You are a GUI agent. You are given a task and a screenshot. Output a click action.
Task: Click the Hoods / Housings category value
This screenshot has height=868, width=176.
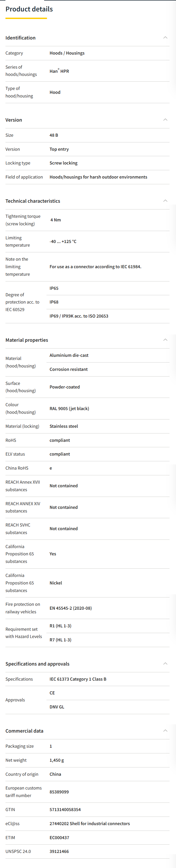67,53
